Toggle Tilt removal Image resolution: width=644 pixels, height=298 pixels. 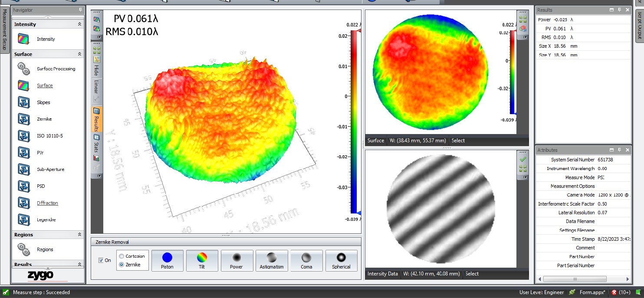[x=202, y=261]
